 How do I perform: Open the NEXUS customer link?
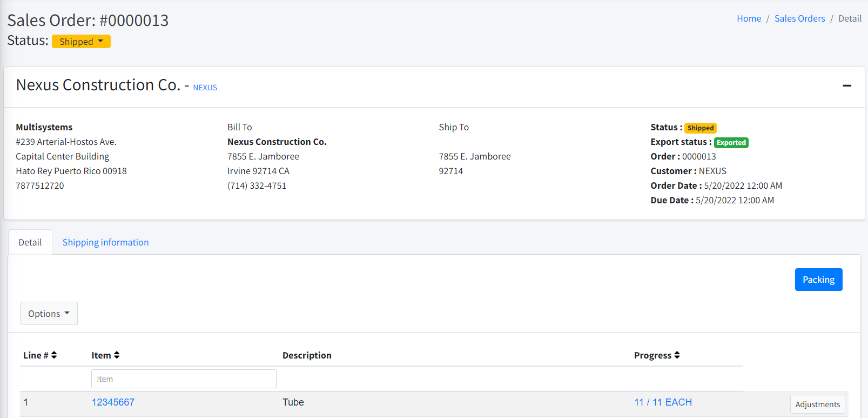[x=205, y=88]
